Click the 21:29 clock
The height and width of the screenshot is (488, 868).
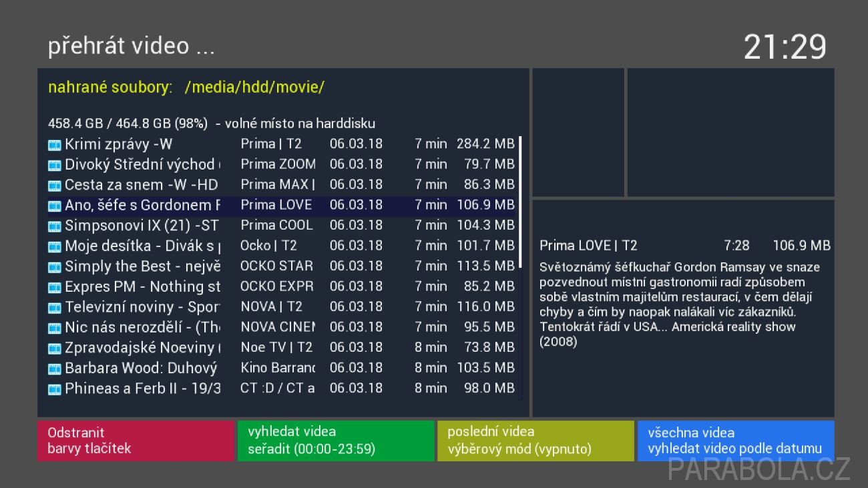(x=785, y=47)
